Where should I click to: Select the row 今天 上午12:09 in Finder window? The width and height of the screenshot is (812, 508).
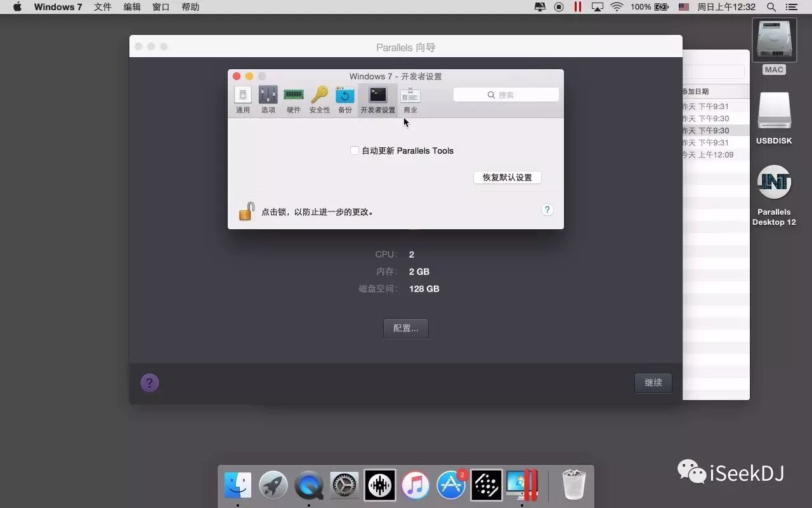tap(716, 154)
